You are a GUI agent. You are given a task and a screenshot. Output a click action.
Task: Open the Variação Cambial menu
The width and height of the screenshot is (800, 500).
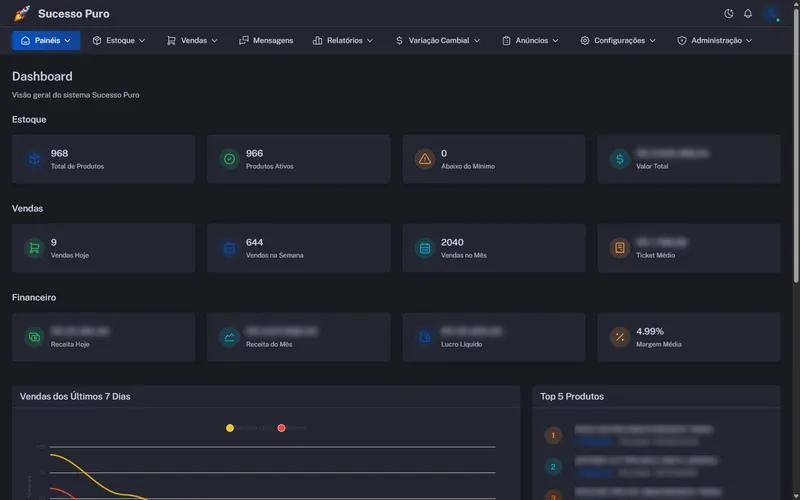point(438,40)
